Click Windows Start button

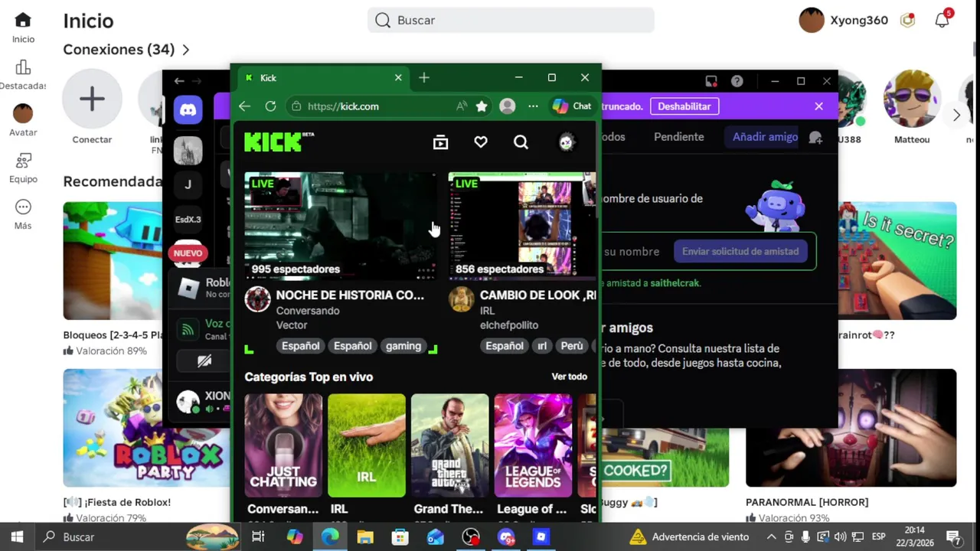tap(17, 537)
